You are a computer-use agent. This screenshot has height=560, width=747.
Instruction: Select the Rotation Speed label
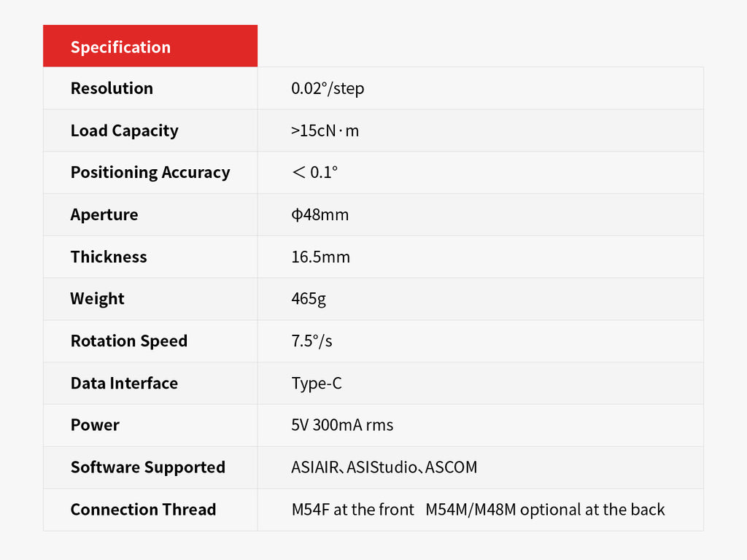128,341
